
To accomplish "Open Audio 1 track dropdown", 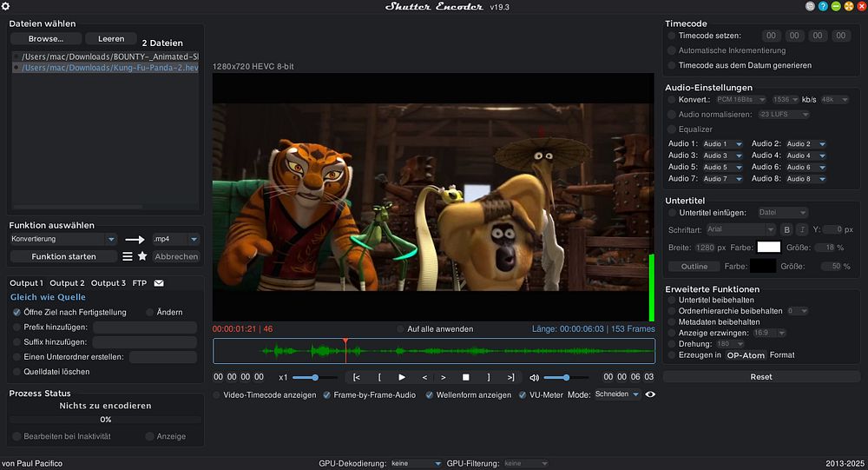I will tap(722, 143).
